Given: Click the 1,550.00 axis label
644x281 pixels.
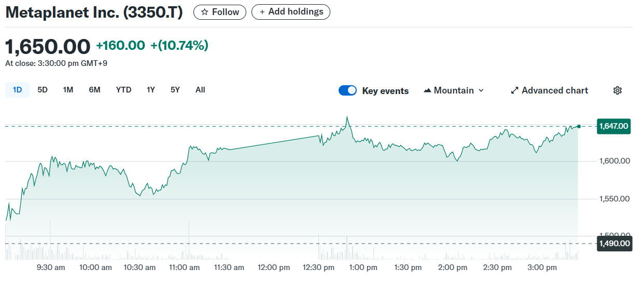Looking at the screenshot, I should 614,199.
